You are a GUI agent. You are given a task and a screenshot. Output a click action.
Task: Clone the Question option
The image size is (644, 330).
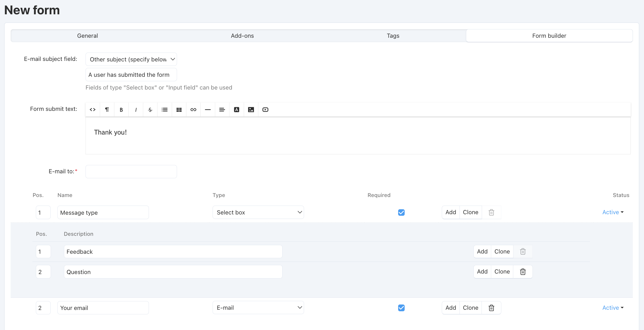click(x=502, y=272)
